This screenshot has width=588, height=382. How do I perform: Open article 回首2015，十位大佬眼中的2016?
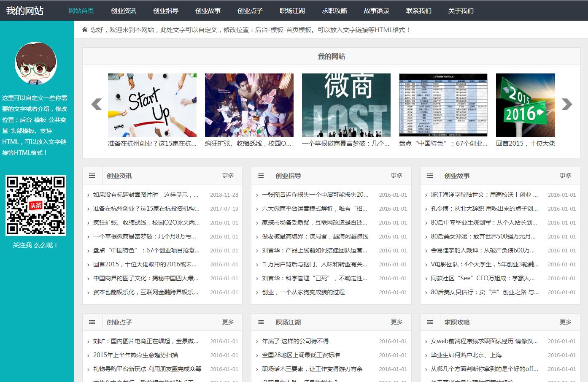click(143, 264)
